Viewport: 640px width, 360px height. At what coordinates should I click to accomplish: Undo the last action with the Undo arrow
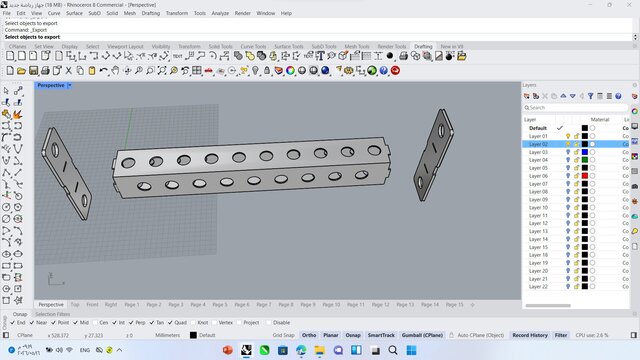point(103,71)
